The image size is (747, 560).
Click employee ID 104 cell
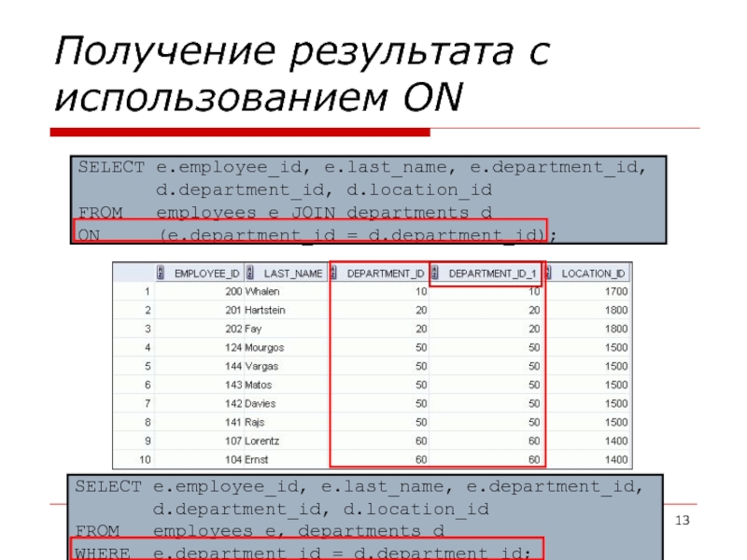click(200, 459)
